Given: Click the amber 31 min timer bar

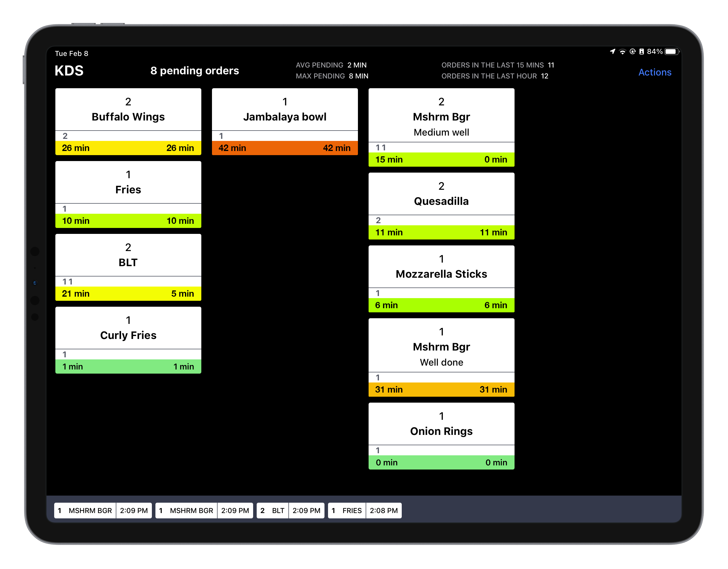Looking at the screenshot, I should pos(441,389).
